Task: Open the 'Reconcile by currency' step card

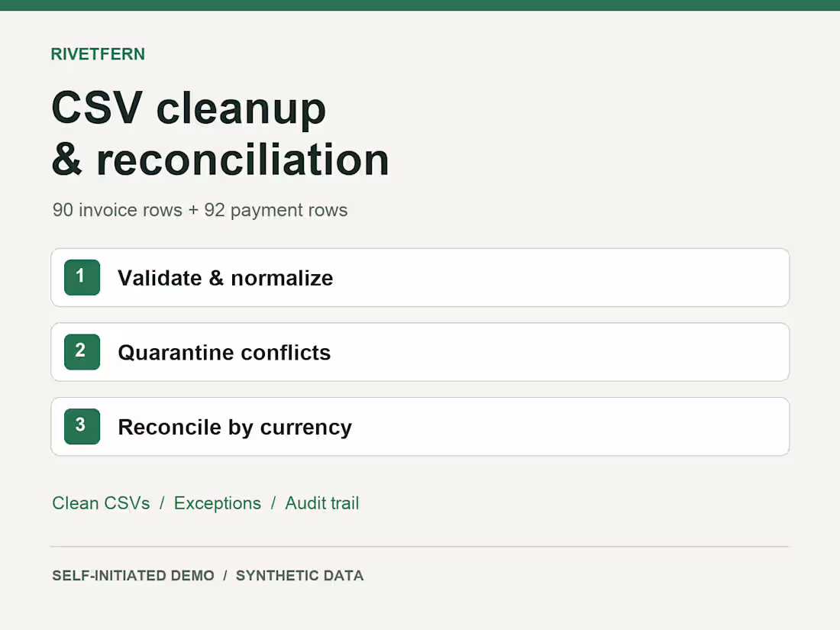Action: [420, 426]
